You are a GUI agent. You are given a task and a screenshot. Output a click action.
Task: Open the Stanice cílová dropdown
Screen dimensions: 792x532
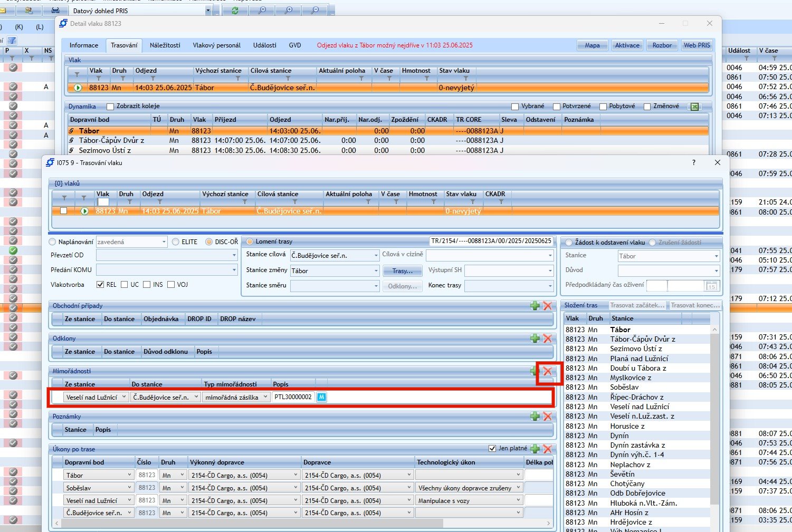point(376,256)
